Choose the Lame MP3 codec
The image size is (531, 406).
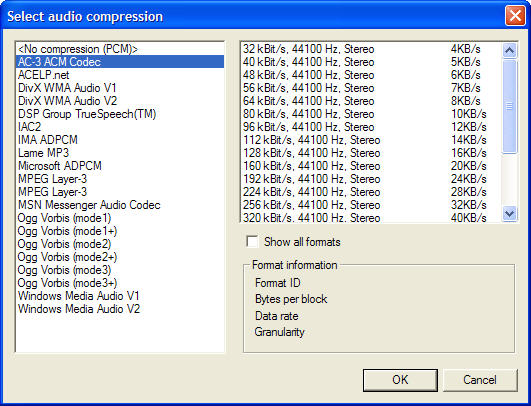(x=120, y=153)
